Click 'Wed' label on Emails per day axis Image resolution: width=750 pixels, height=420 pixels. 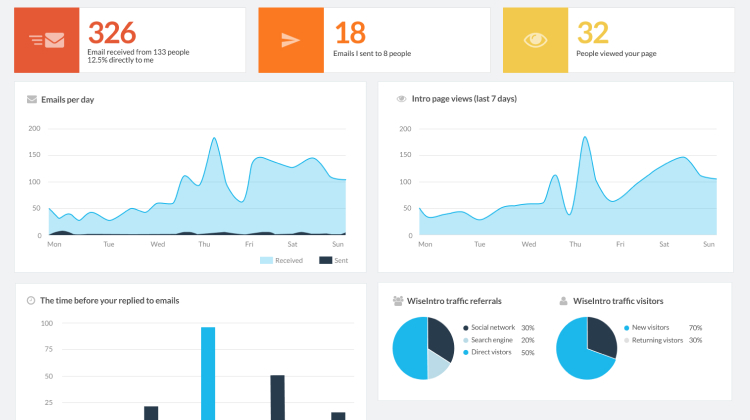click(158, 244)
